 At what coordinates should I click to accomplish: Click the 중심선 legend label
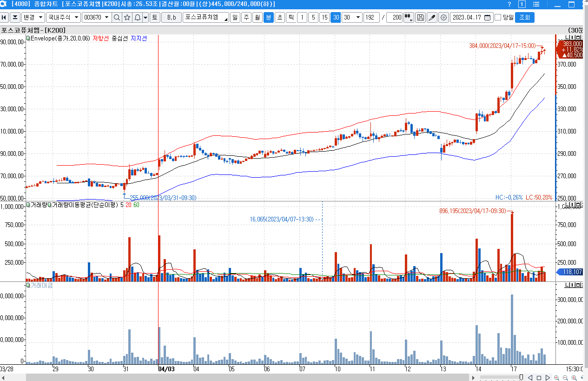pyautogui.click(x=119, y=39)
